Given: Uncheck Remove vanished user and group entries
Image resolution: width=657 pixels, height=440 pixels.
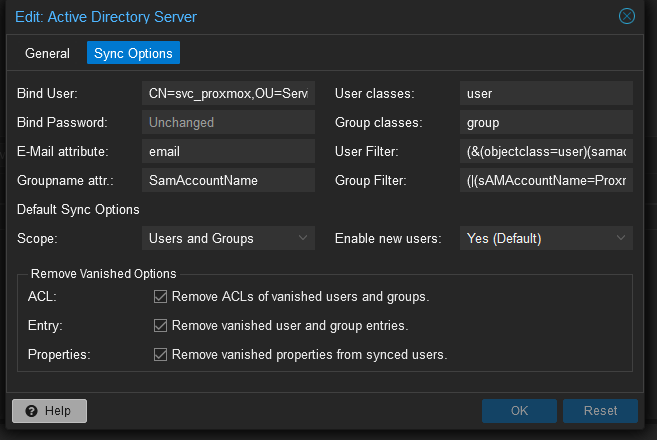Looking at the screenshot, I should point(160,325).
